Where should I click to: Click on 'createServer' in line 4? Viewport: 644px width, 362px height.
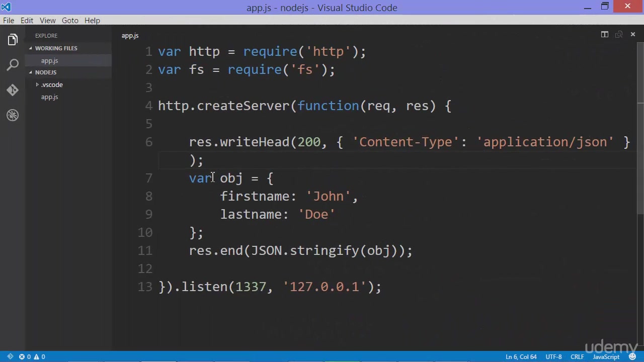coord(243,106)
